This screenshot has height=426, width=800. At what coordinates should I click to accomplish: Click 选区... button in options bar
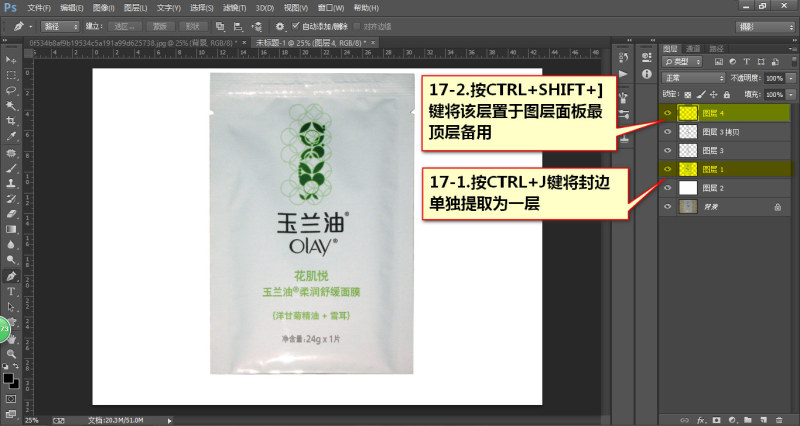[x=124, y=27]
